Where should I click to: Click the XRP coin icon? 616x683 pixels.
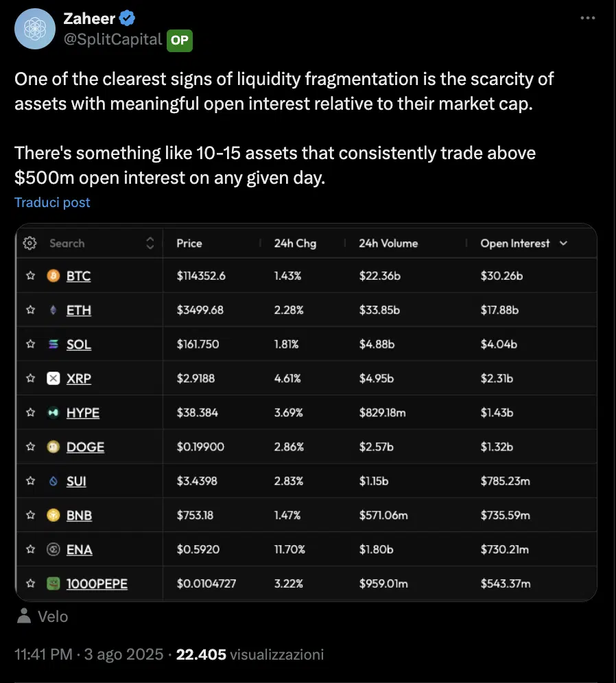[x=53, y=379]
